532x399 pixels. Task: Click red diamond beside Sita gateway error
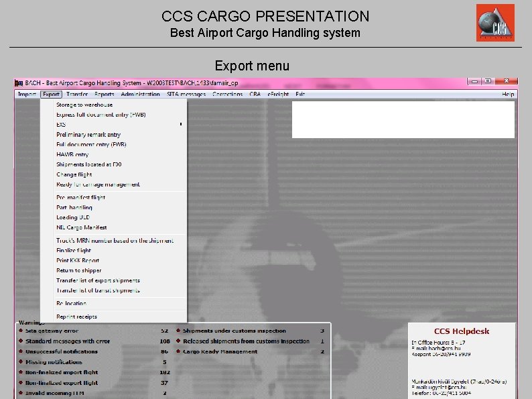pyautogui.click(x=21, y=331)
